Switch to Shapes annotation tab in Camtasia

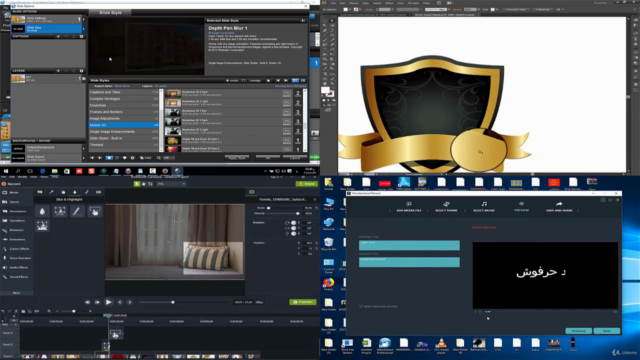63,192
